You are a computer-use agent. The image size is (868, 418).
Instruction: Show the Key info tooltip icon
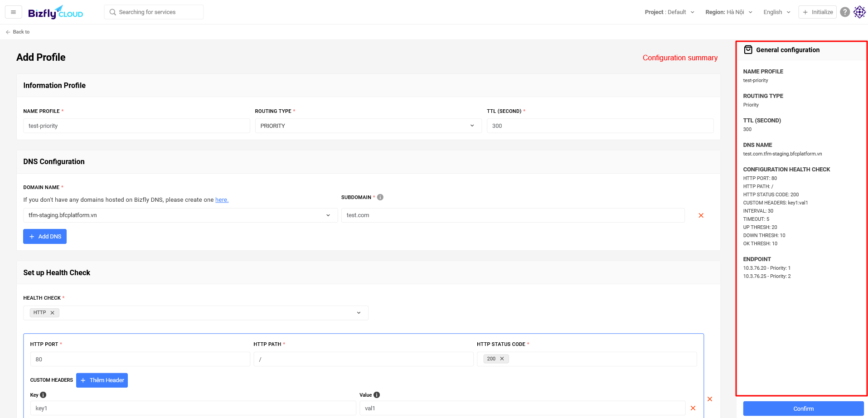pos(43,395)
